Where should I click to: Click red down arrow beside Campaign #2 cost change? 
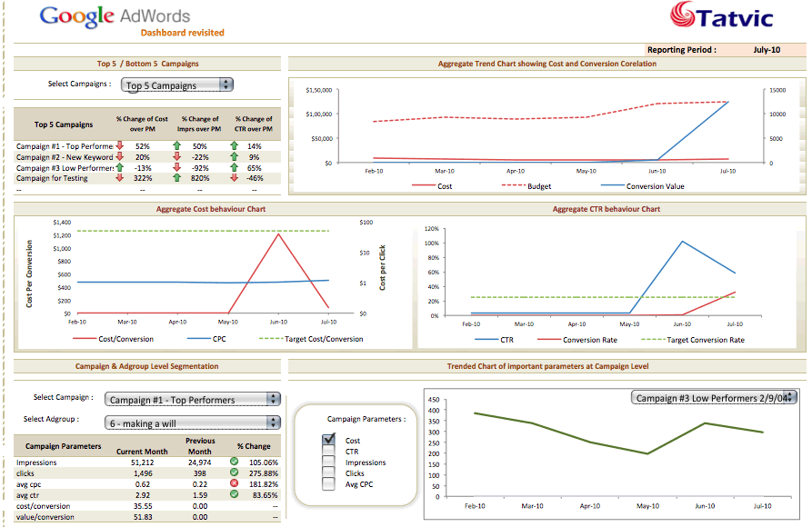(117, 155)
